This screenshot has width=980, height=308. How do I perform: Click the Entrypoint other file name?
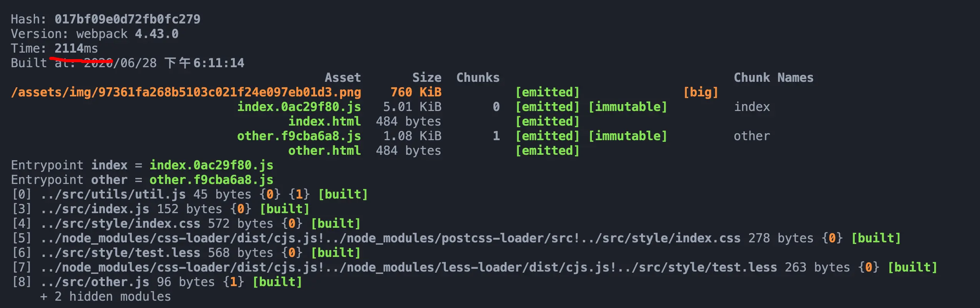[x=211, y=180]
